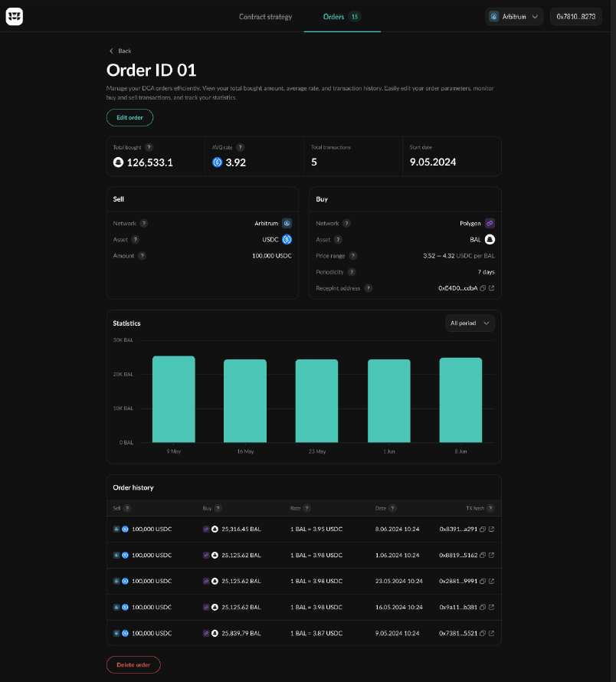Open the Arbitrum network dropdown
The height and width of the screenshot is (682, 616).
[514, 17]
